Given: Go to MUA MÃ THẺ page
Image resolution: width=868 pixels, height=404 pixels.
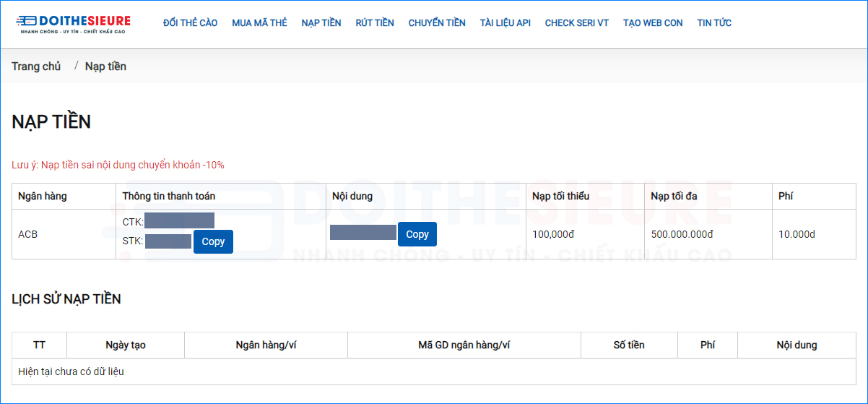Looking at the screenshot, I should pos(259,23).
